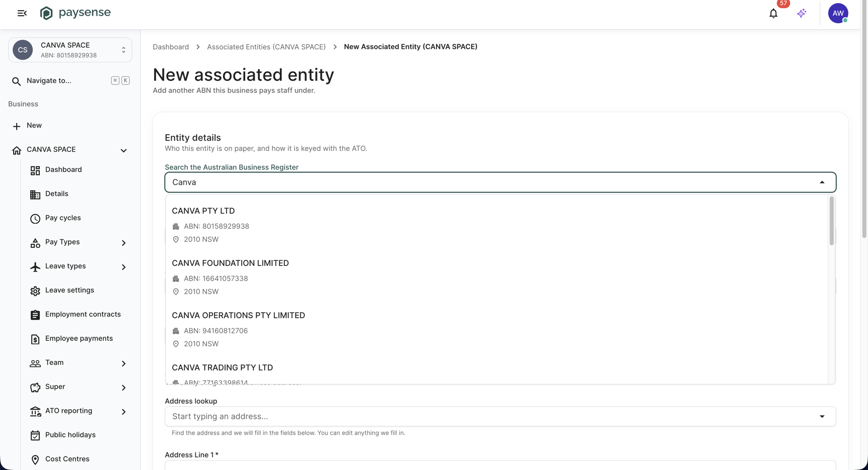868x470 pixels.
Task: Click the Pay Types shapes icon
Action: click(35, 243)
